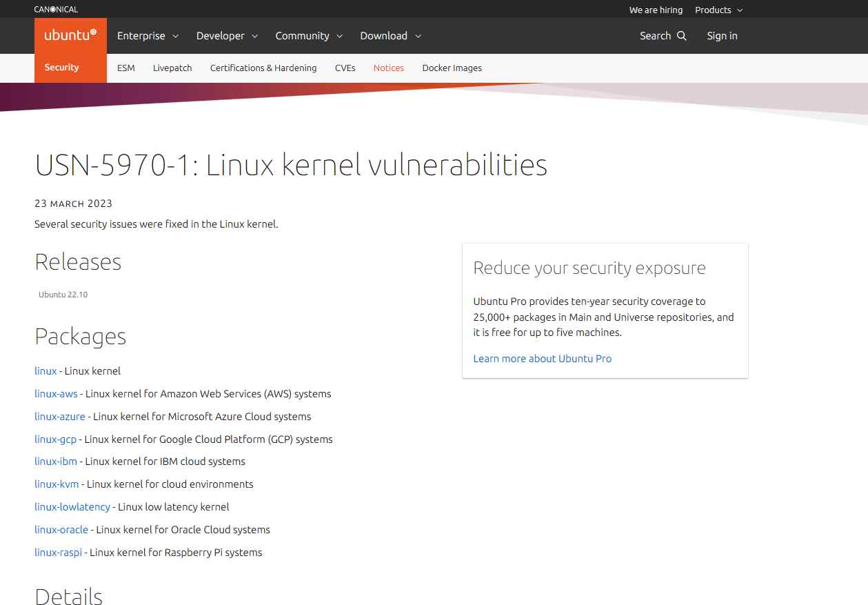The height and width of the screenshot is (605, 868).
Task: Open the Community dropdown menu
Action: coord(309,36)
